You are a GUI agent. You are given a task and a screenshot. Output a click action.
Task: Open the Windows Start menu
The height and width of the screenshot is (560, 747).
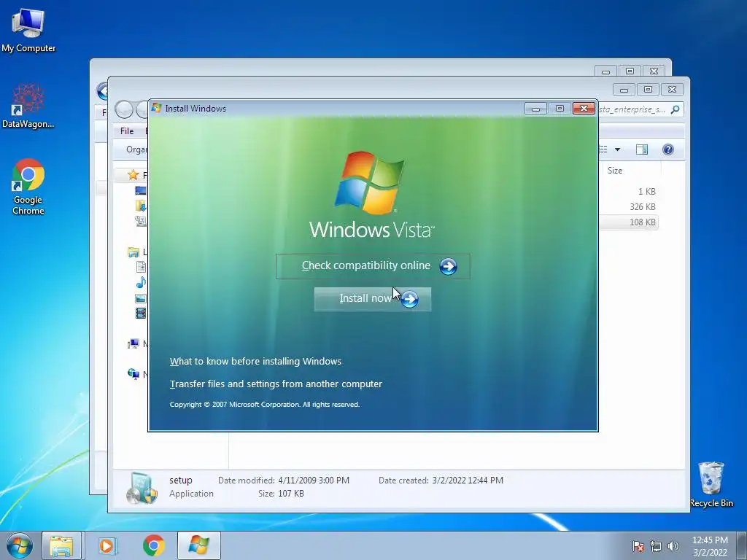tap(19, 545)
